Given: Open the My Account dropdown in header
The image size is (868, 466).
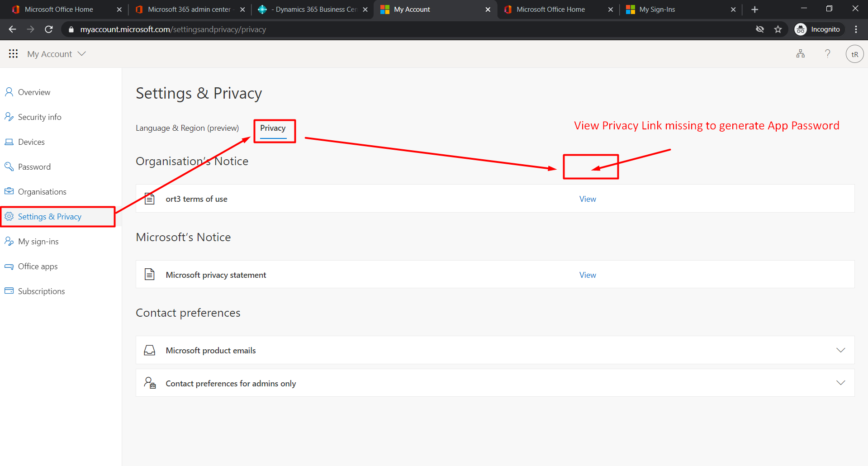Looking at the screenshot, I should click(57, 54).
